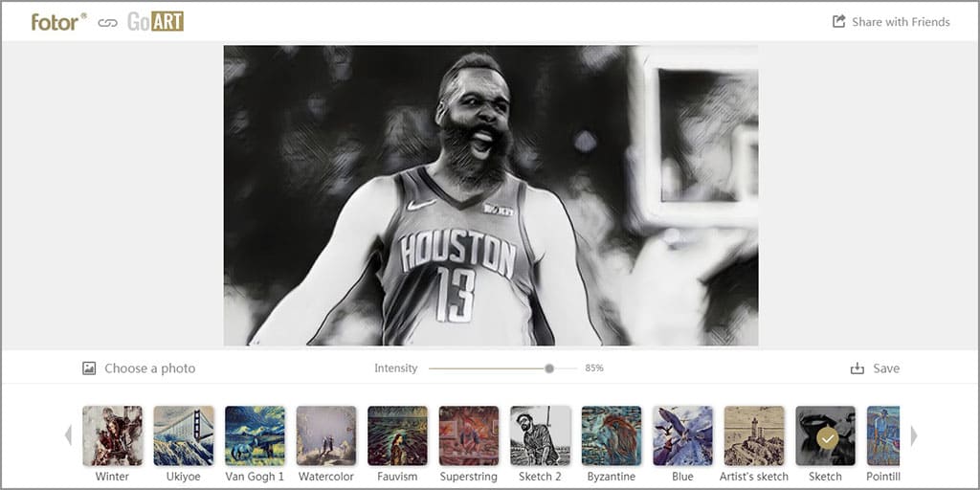Click the GoART logo
Screen dimensions: 980x490
click(x=155, y=22)
